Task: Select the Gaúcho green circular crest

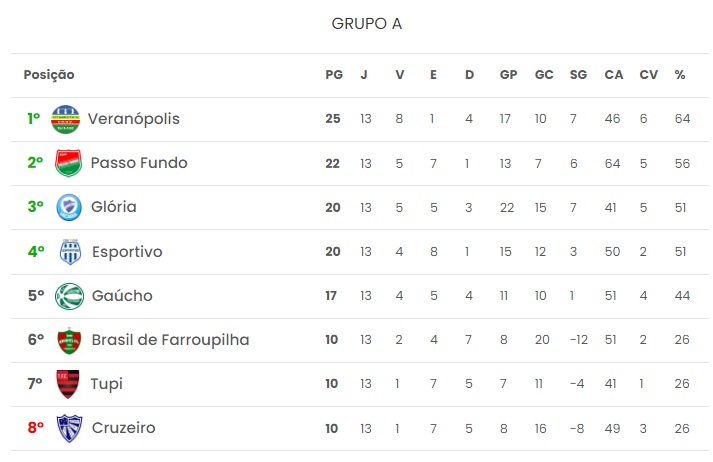Action: click(x=69, y=296)
